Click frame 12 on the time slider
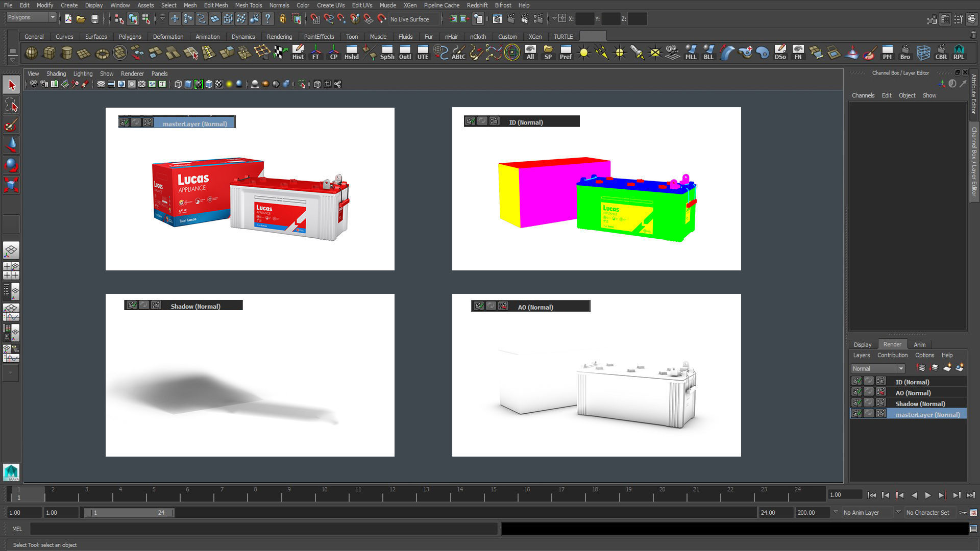 click(x=392, y=494)
